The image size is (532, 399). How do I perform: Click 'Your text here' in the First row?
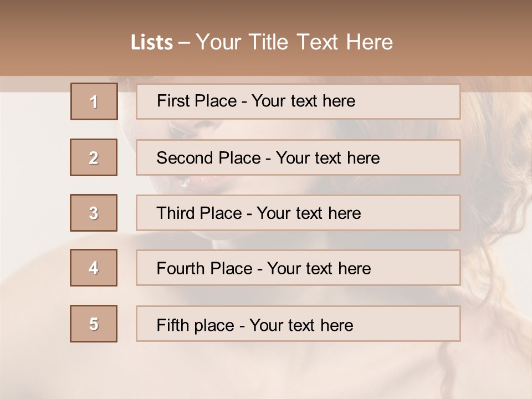pyautogui.click(x=303, y=101)
